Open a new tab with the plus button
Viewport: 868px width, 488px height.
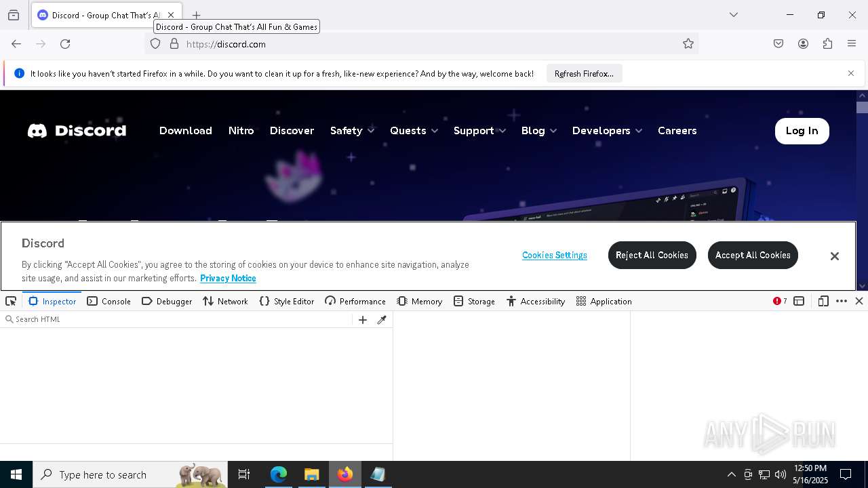pyautogui.click(x=196, y=15)
